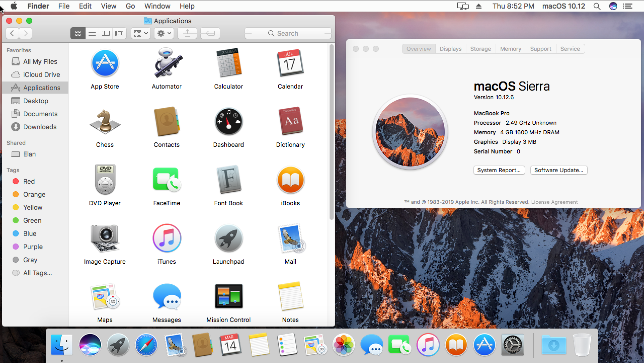Image resolution: width=644 pixels, height=363 pixels.
Task: Select View menu from Finder menu bar
Action: coord(108,6)
